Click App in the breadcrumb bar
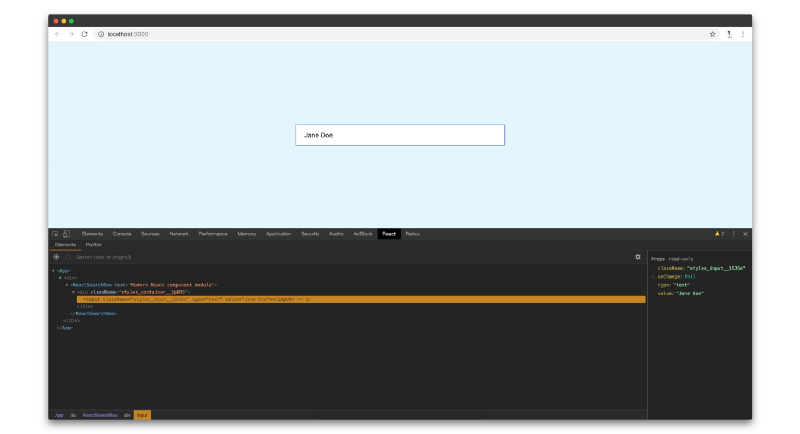This screenshot has width=800, height=434. coord(59,414)
